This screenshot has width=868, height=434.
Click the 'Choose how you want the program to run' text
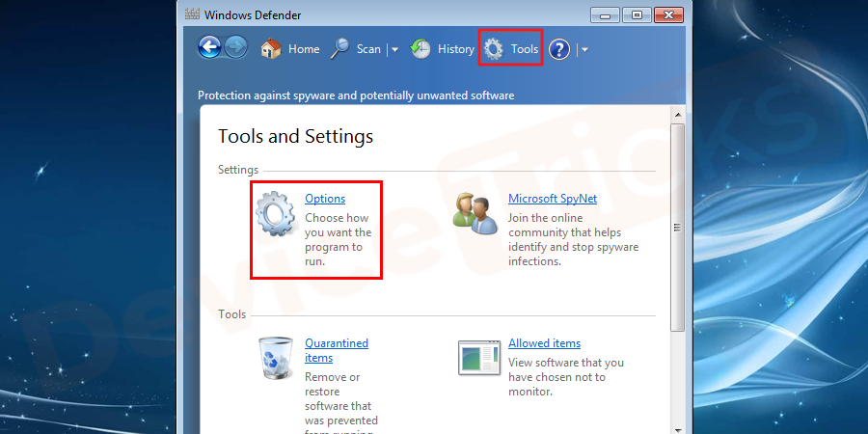coord(339,239)
